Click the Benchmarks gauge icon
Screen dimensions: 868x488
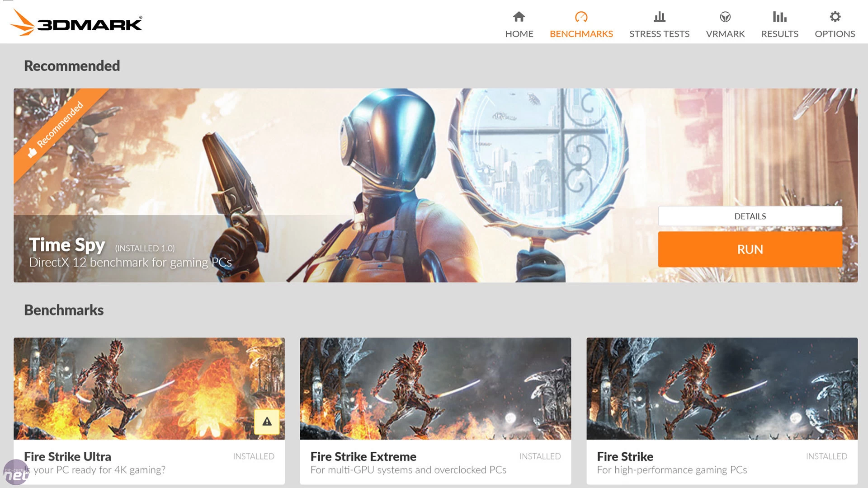coord(581,17)
